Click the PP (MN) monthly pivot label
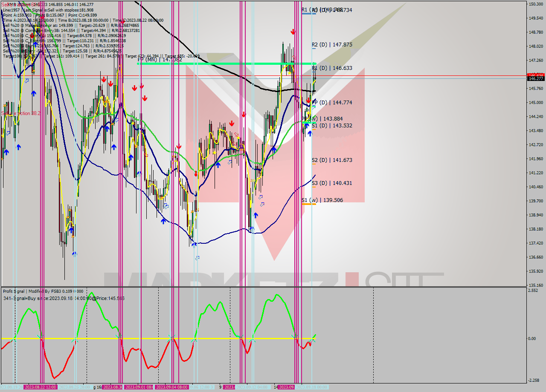Screen dimensions: 546x392 (x=160, y=60)
